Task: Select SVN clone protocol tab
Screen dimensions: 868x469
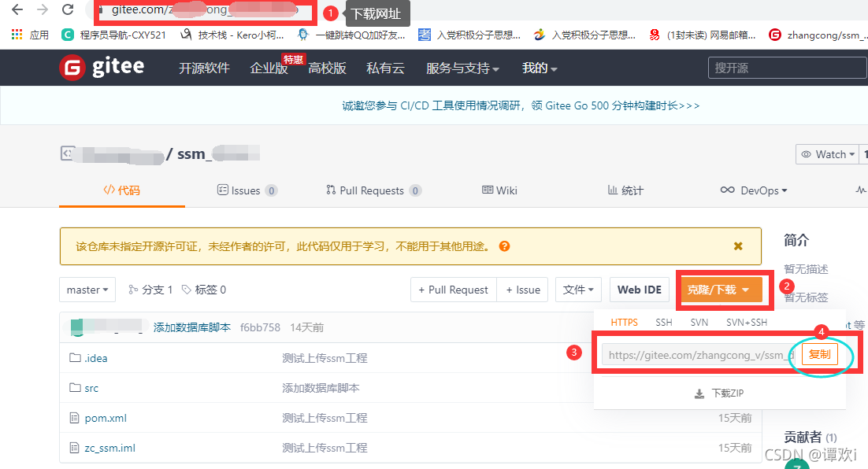Action: 699,323
